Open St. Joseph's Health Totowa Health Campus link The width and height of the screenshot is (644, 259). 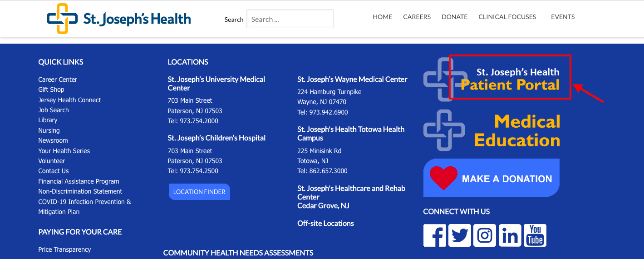click(x=351, y=134)
